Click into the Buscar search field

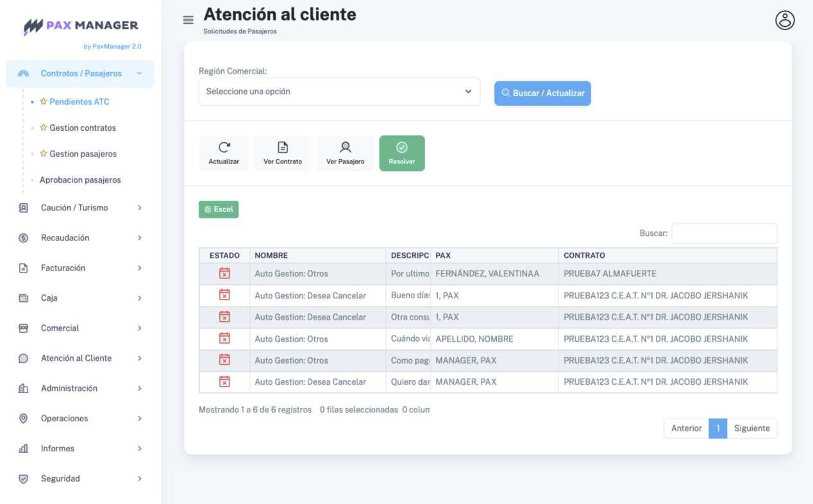(x=724, y=233)
